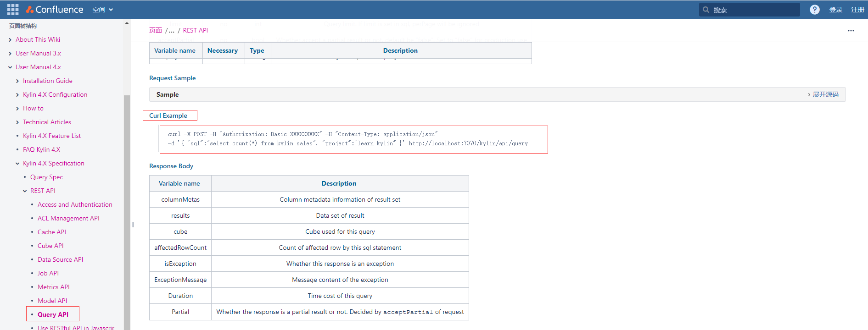
Task: Click the isException table cell
Action: [x=180, y=264]
